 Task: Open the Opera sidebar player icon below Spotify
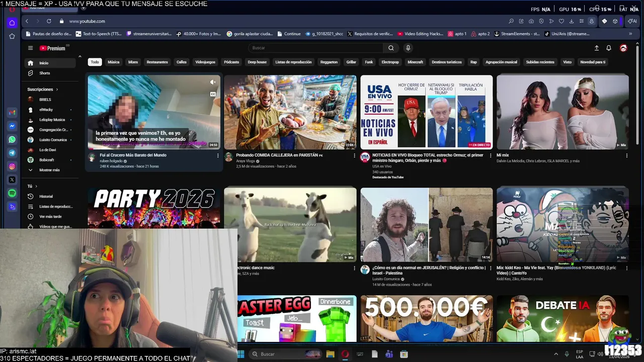click(x=12, y=207)
